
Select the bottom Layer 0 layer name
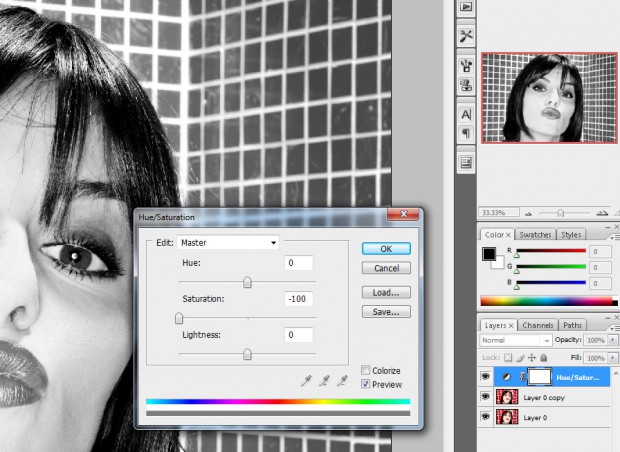535,418
